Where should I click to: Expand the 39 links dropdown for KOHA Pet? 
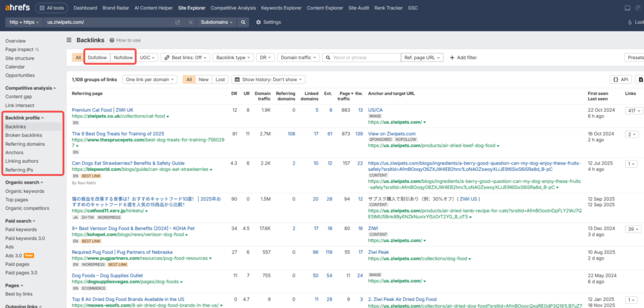pos(633,229)
